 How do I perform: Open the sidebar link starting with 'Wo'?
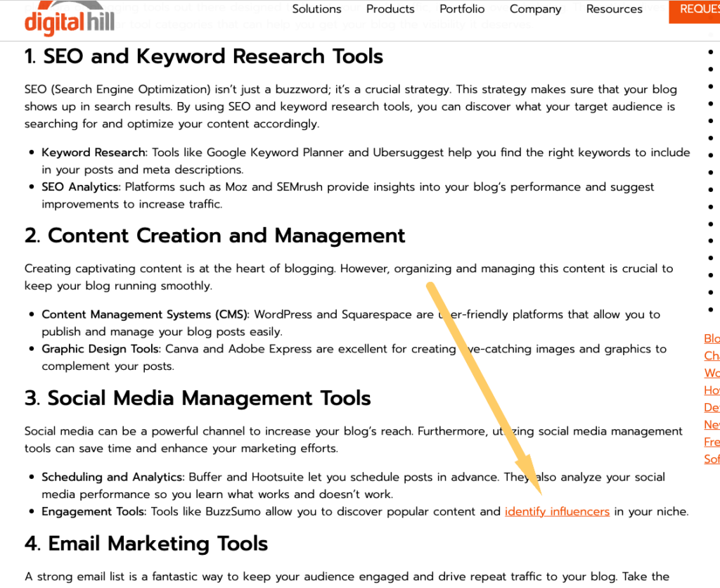tap(712, 373)
